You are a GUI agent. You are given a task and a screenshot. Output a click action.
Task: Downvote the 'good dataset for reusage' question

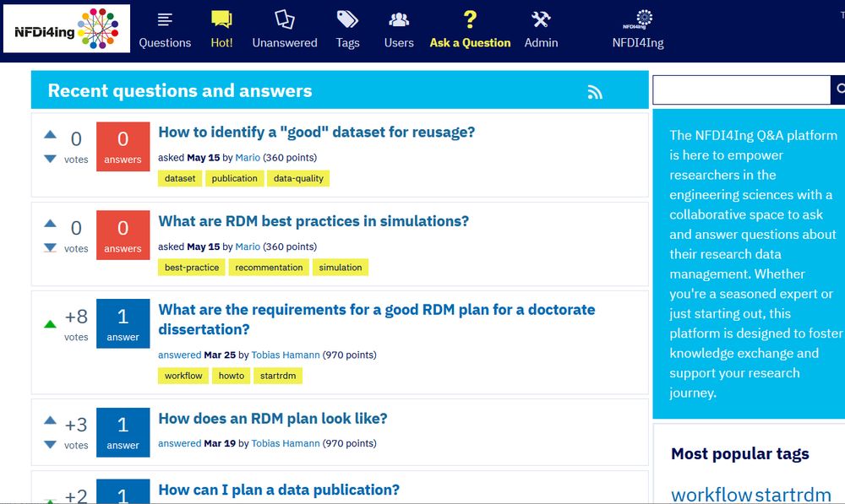pos(50,159)
